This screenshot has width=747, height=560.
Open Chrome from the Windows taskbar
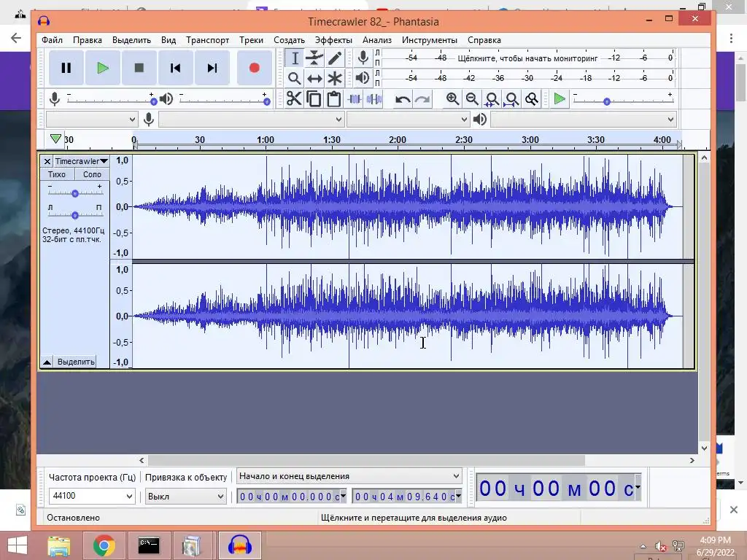[104, 545]
